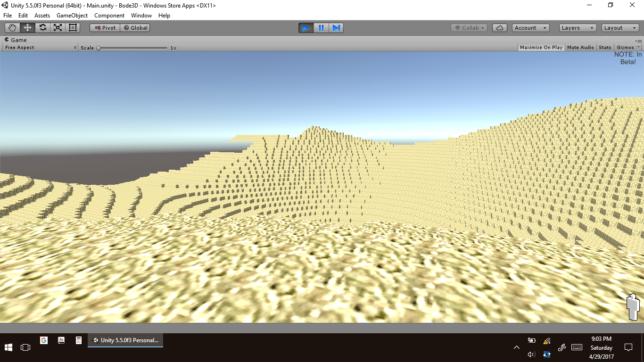Open the Free Aspect dropdown

click(x=41, y=48)
